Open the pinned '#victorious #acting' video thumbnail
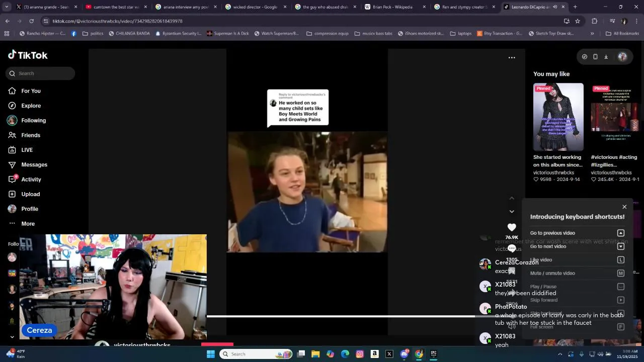The image size is (644, 362). 615,117
